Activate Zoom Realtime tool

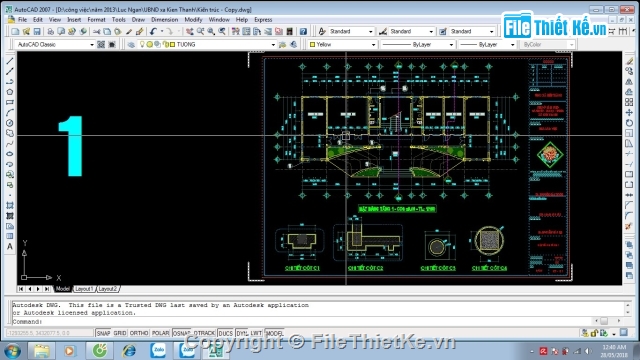[x=200, y=31]
